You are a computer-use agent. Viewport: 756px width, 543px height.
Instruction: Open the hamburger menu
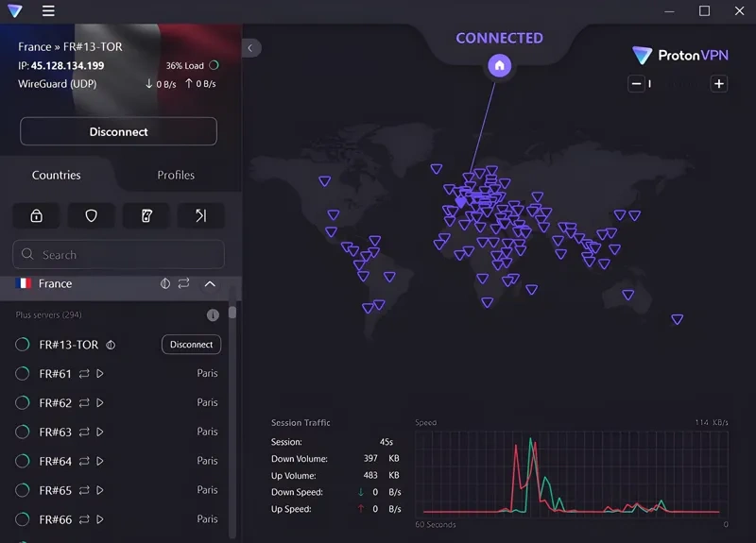tap(48, 10)
